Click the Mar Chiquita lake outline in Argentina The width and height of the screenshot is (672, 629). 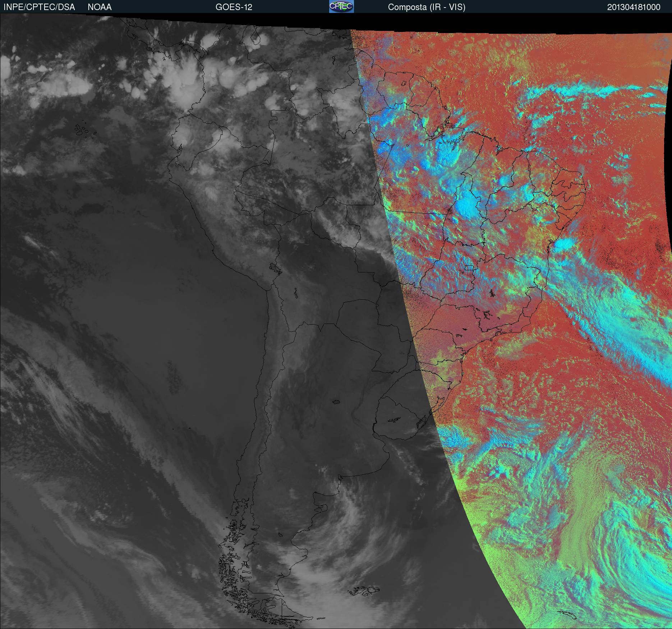tap(336, 402)
